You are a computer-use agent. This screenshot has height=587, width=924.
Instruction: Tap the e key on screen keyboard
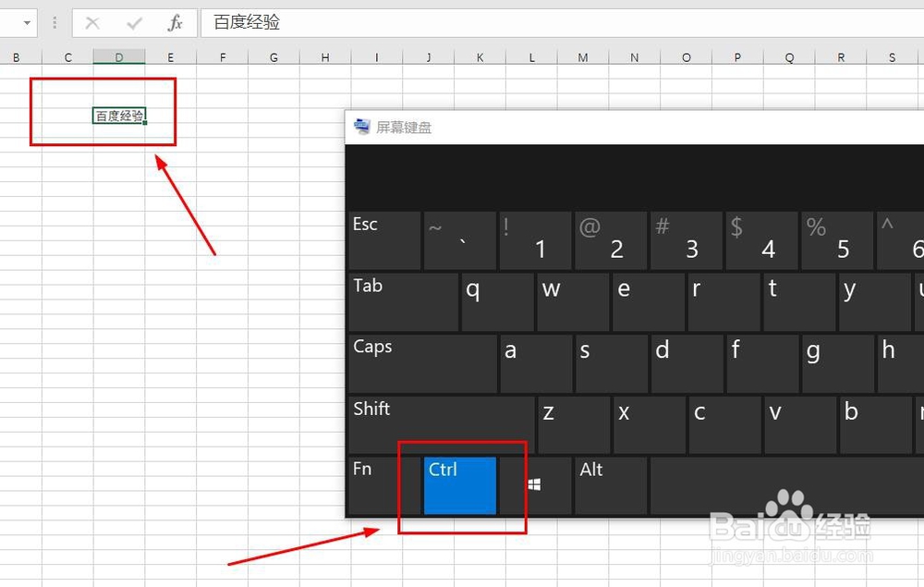pos(649,301)
